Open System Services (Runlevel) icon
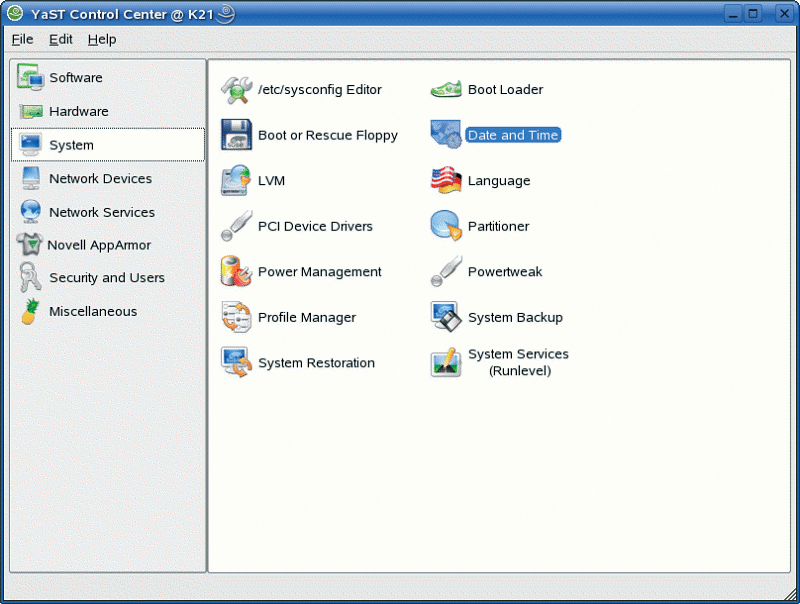 tap(446, 362)
